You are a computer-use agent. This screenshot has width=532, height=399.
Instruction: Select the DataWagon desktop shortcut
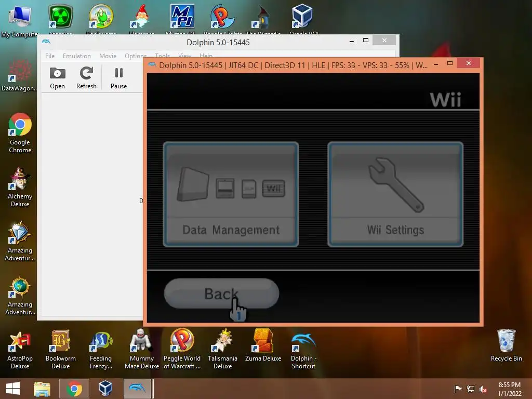19,75
